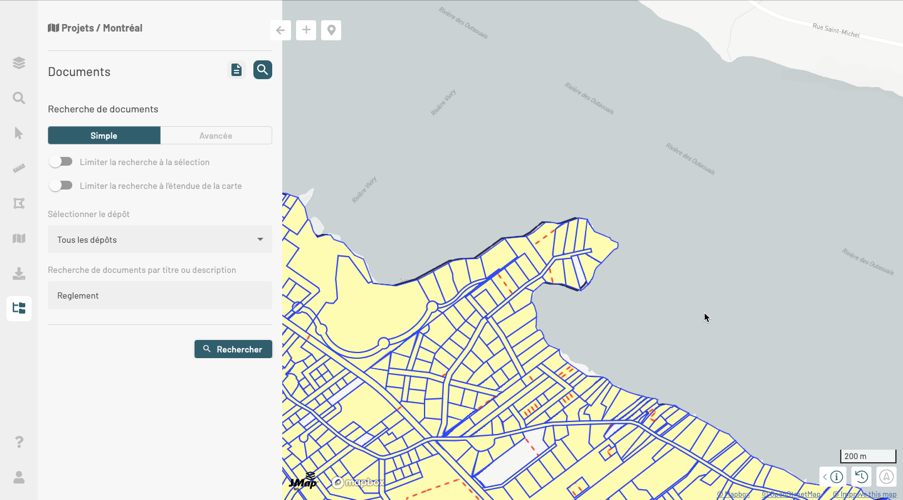Toggle 'Limiter la recherche à la sélection'
This screenshot has width=903, height=500.
(x=61, y=162)
